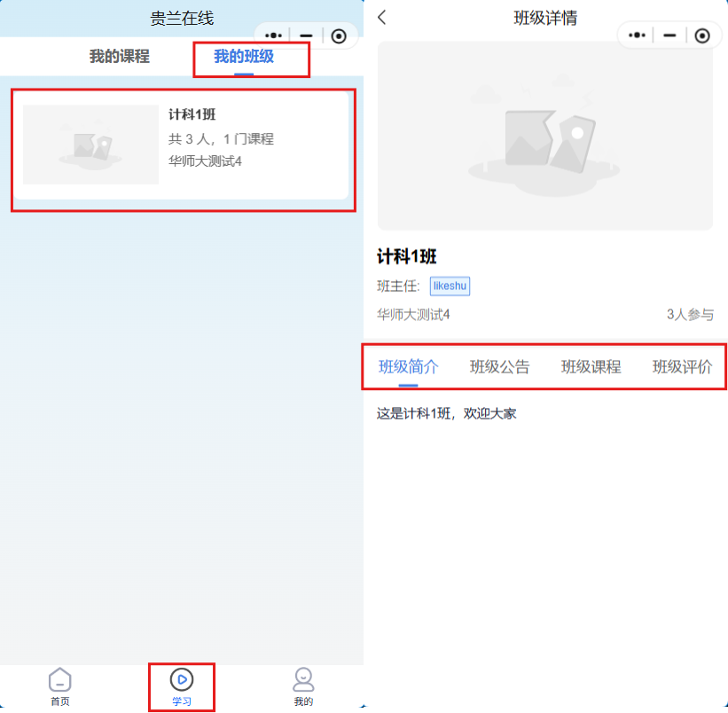
Task: Go back using the arrow beside 班级详情
Action: [x=382, y=18]
